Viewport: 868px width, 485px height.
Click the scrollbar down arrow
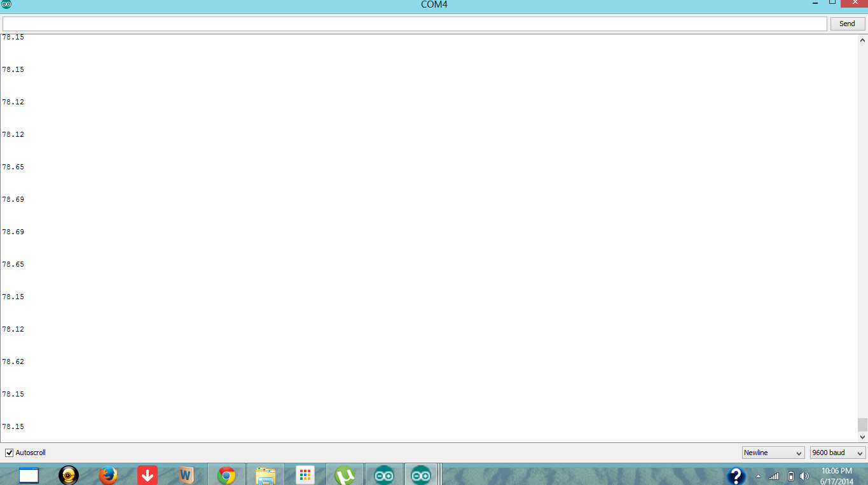pos(862,437)
